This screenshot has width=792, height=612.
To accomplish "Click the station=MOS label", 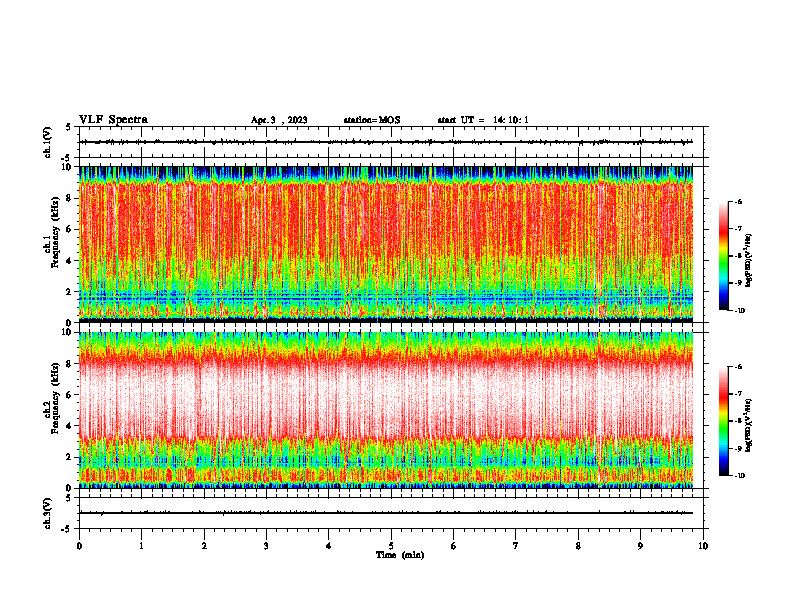I will 372,120.
